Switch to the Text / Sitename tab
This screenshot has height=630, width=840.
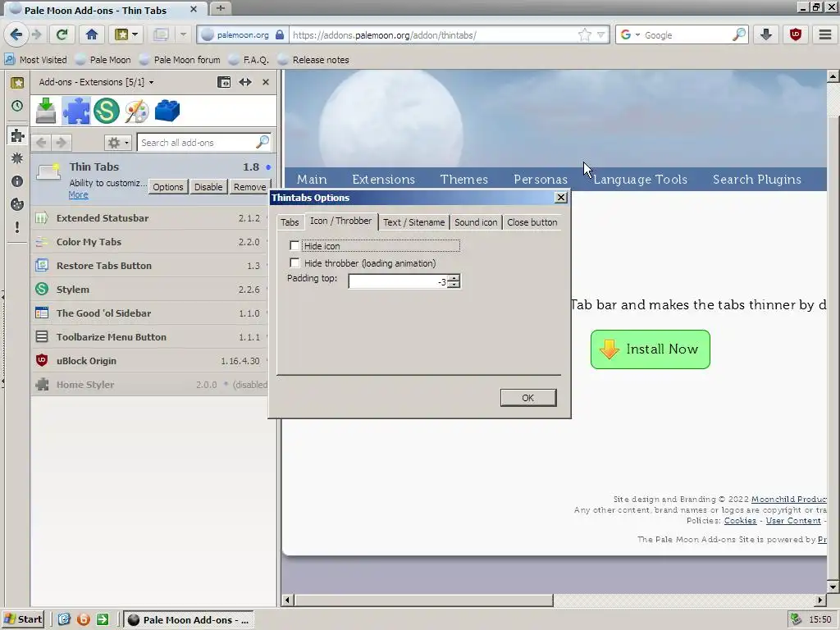[x=413, y=222]
